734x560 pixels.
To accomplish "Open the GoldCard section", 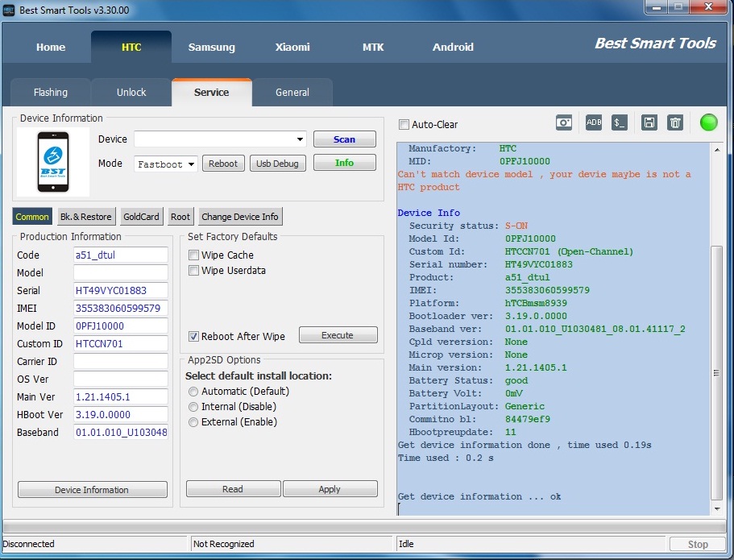I will coord(141,217).
